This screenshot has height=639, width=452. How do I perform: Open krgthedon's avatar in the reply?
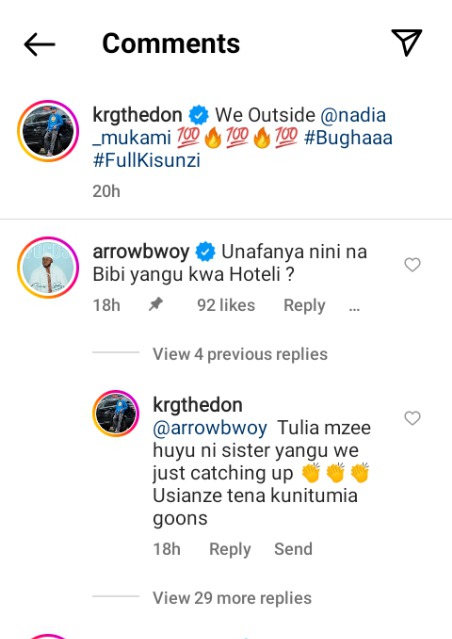pos(116,413)
